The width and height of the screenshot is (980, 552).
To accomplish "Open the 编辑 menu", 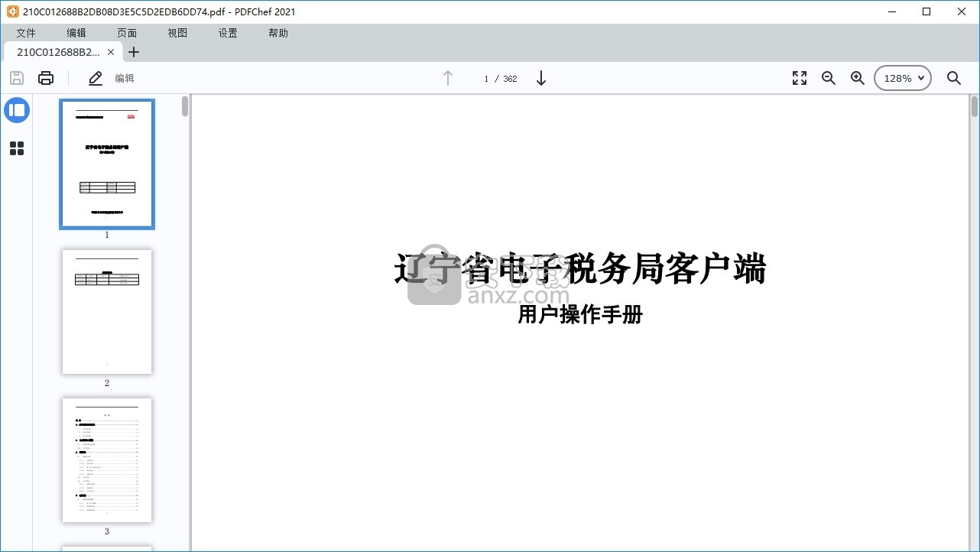I will click(76, 33).
